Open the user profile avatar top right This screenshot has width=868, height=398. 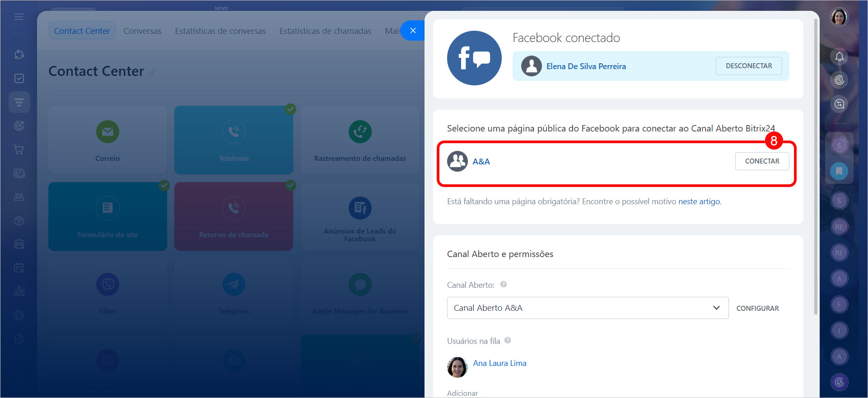(x=839, y=17)
